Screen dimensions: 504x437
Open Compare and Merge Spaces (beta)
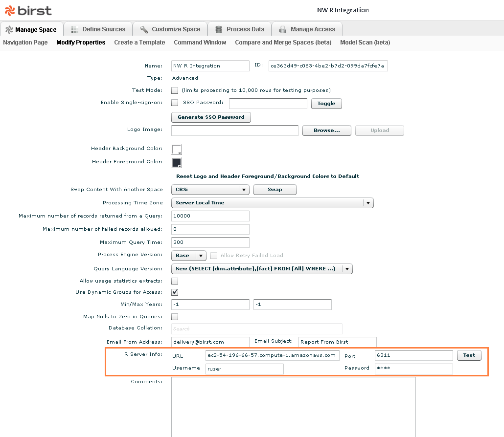click(x=283, y=43)
